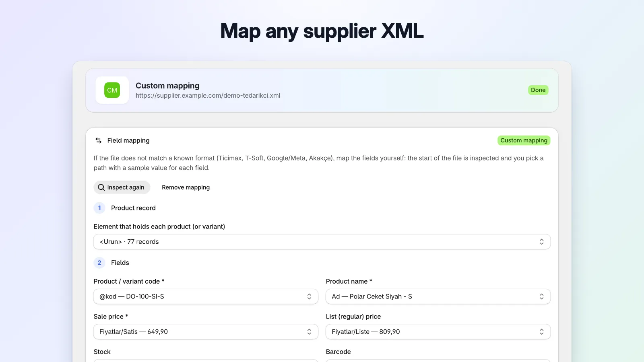Open the List (regular) price dropdown
This screenshot has height=362, width=644.
(x=438, y=332)
